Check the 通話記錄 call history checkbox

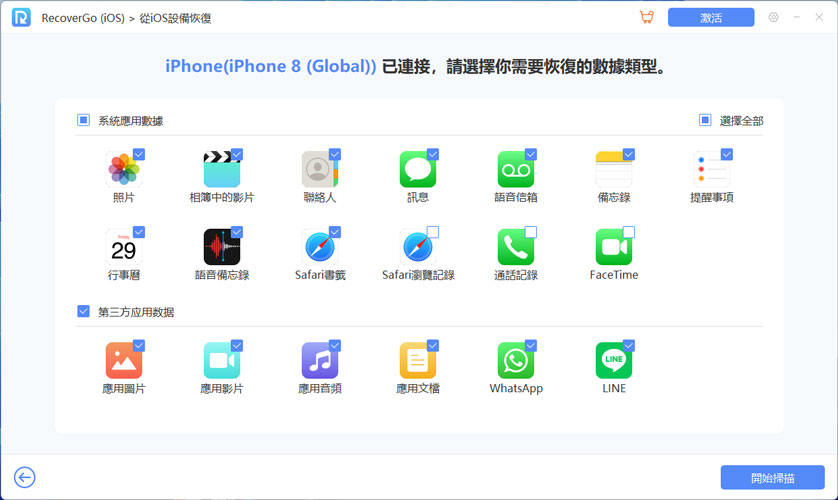[x=530, y=232]
